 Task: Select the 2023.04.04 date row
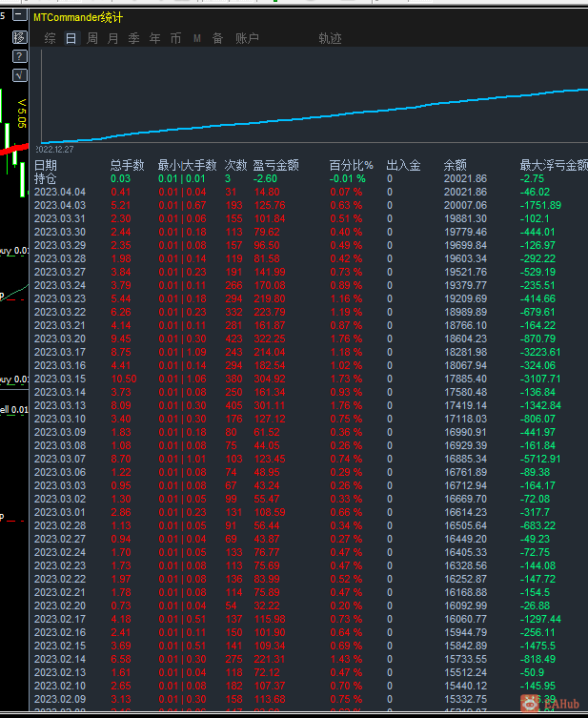311,192
